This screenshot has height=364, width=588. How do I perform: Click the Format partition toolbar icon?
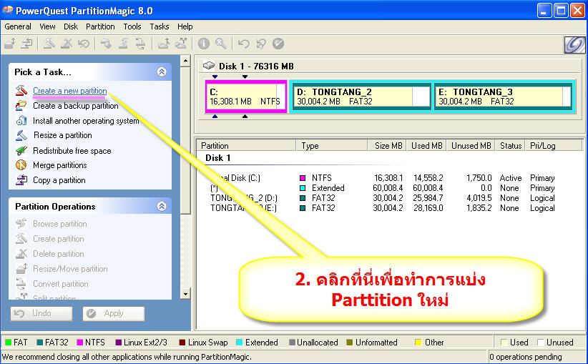123,44
